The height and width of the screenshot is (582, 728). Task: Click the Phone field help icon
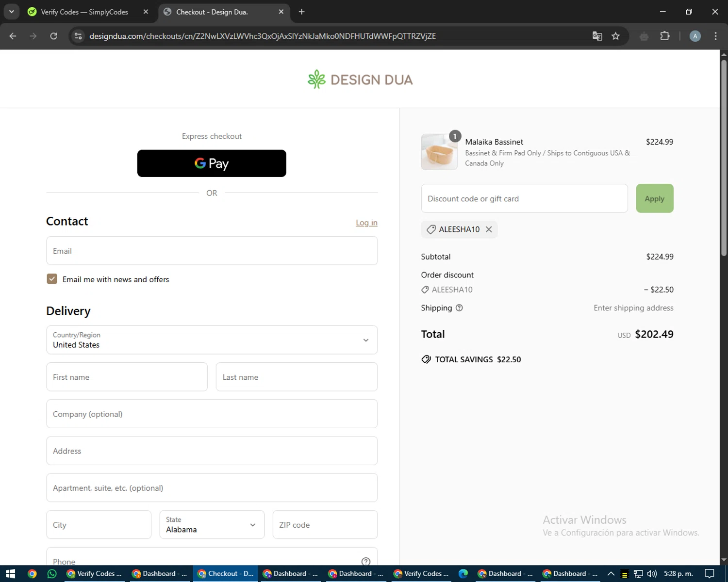[366, 561]
